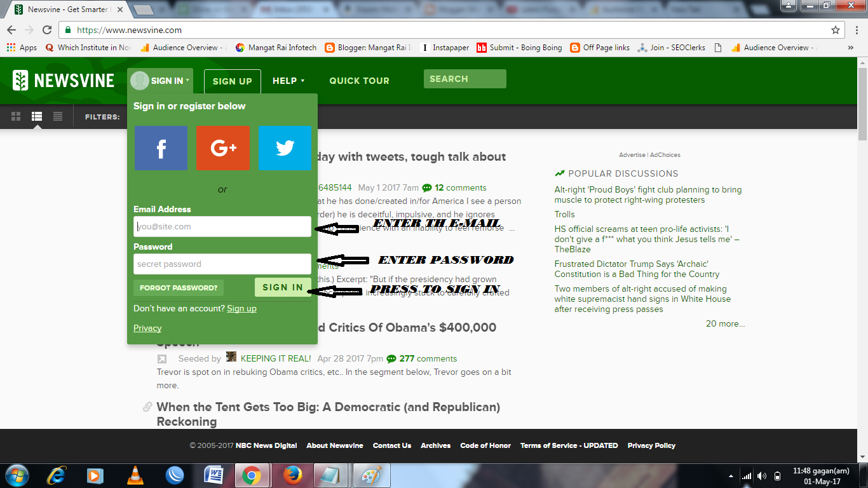Open the When the Tent Gets Too Big headline

tap(328, 414)
